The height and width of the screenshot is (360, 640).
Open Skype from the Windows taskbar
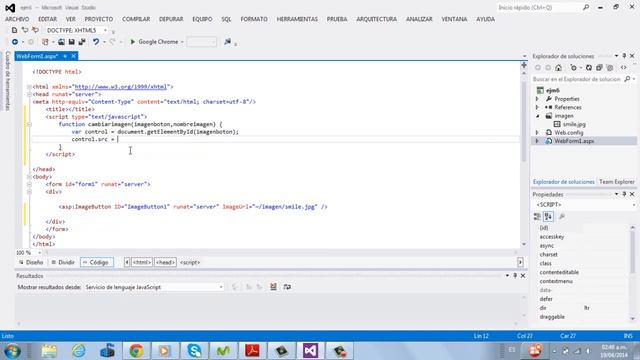[x=194, y=351]
